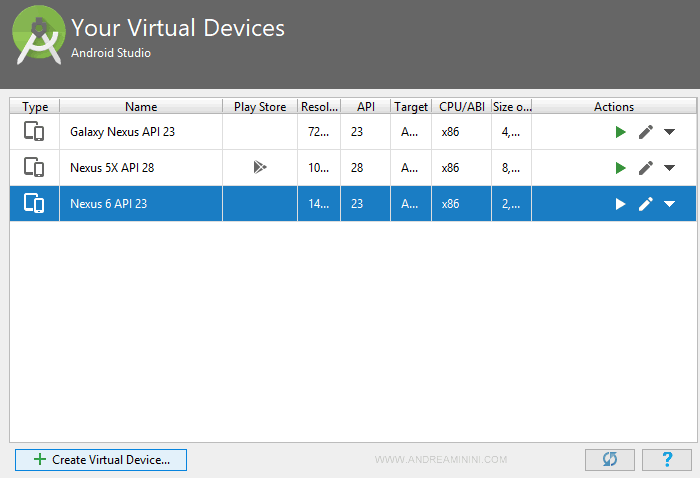700x479 pixels.
Task: Select the Galaxy Nexus API 23 name
Action: (122, 132)
